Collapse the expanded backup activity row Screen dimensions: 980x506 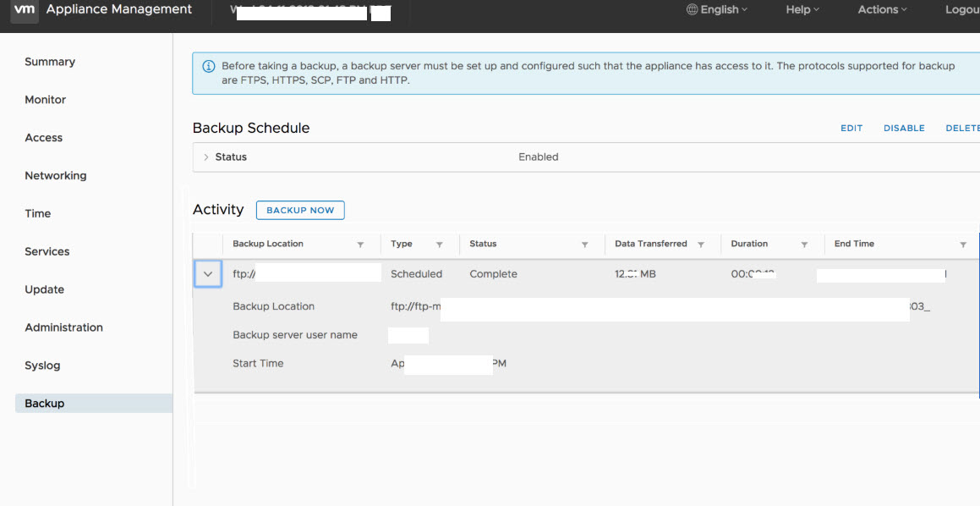pos(208,274)
